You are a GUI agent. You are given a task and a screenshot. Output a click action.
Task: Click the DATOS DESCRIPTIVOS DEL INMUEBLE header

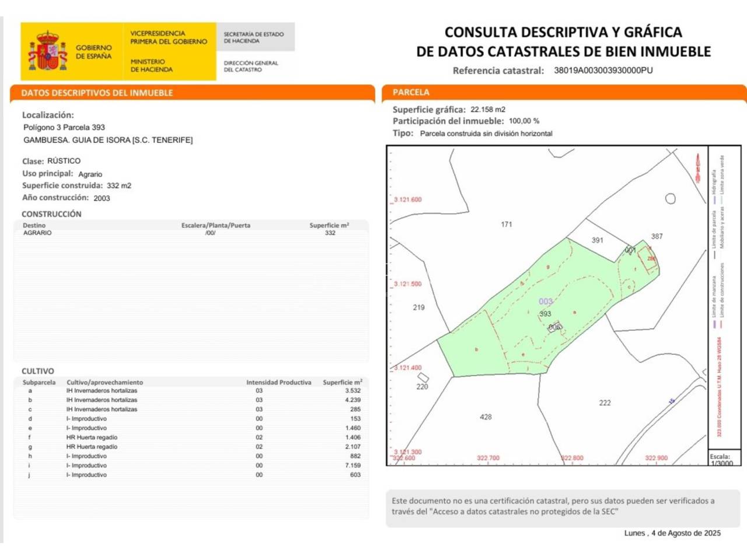pos(97,93)
